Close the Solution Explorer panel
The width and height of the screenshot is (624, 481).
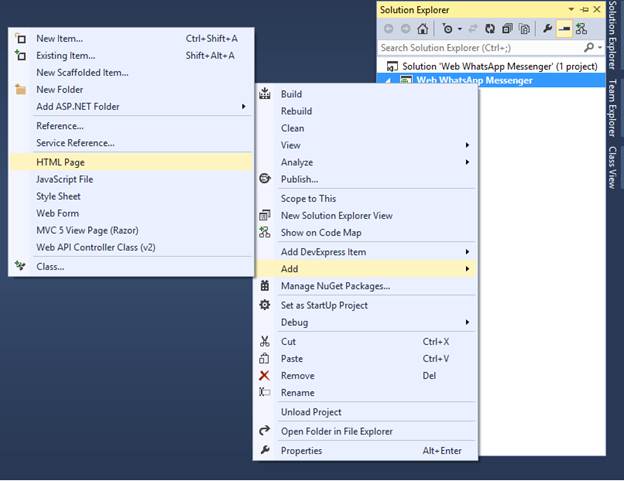(x=597, y=9)
